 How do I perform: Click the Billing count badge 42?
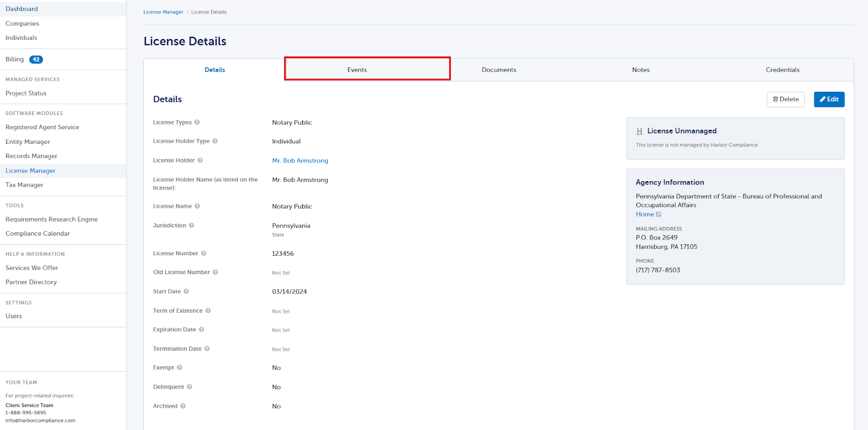pyautogui.click(x=36, y=60)
